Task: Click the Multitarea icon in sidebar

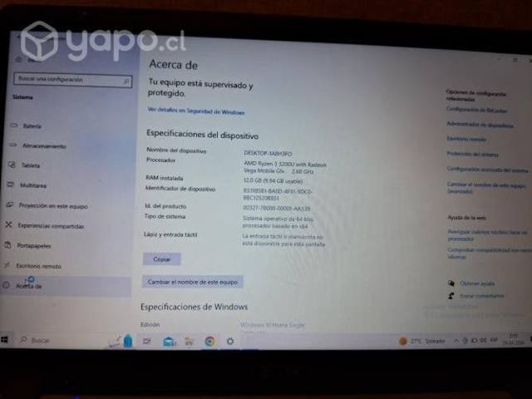Action: [11, 185]
